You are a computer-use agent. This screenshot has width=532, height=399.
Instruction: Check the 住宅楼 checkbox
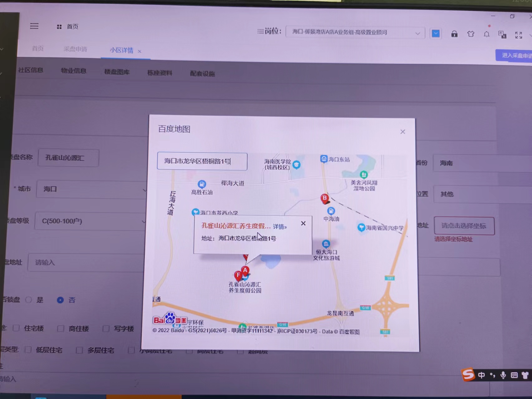pyautogui.click(x=16, y=328)
